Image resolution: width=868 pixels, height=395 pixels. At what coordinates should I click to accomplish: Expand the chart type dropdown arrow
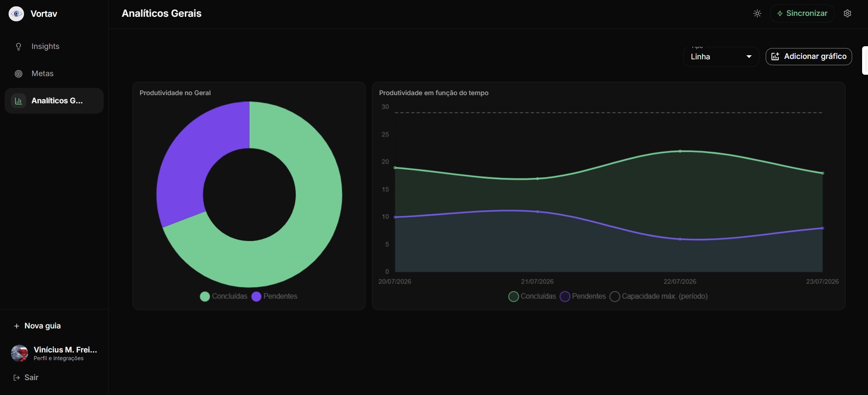pyautogui.click(x=749, y=57)
